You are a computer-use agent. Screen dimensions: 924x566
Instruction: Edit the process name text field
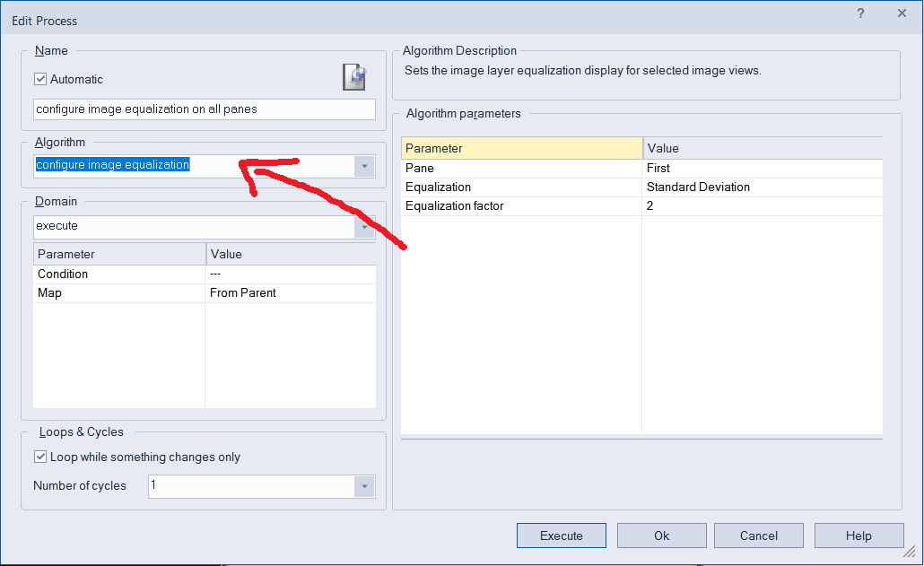(x=204, y=109)
